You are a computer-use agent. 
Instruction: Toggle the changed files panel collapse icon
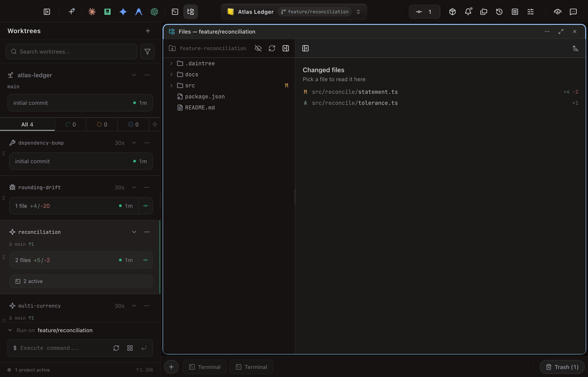point(305,48)
